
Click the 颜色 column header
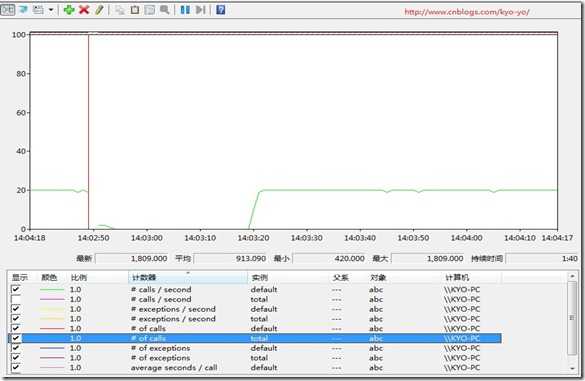point(49,277)
